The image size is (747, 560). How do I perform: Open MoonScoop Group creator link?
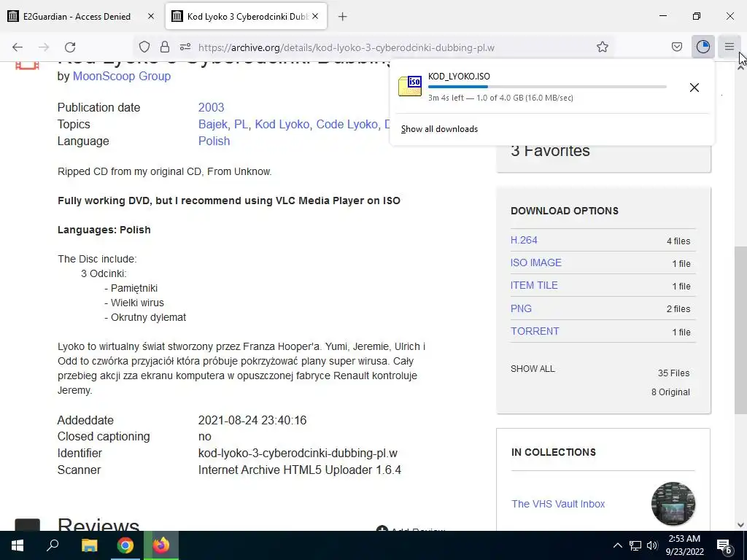coord(122,76)
